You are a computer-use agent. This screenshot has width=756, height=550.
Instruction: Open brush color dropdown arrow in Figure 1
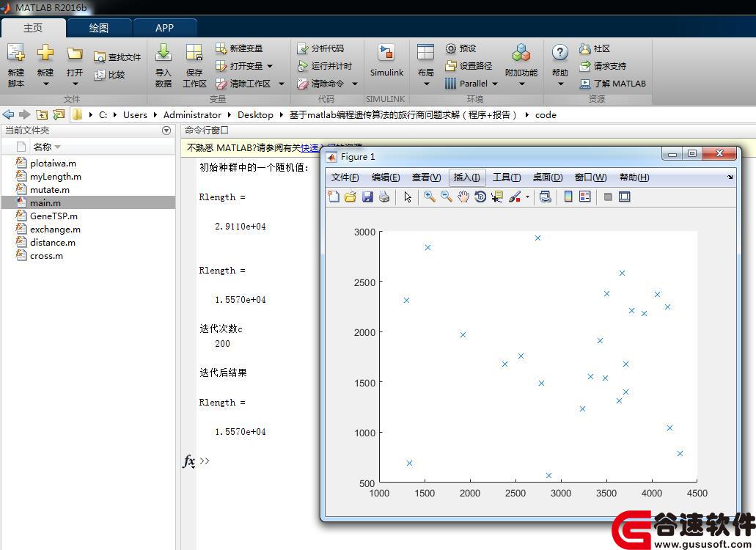(x=527, y=197)
